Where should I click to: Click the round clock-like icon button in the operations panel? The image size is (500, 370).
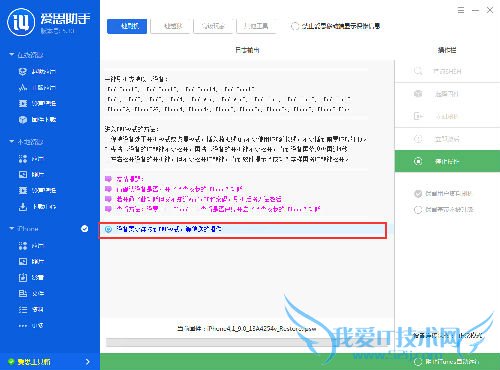point(418,139)
